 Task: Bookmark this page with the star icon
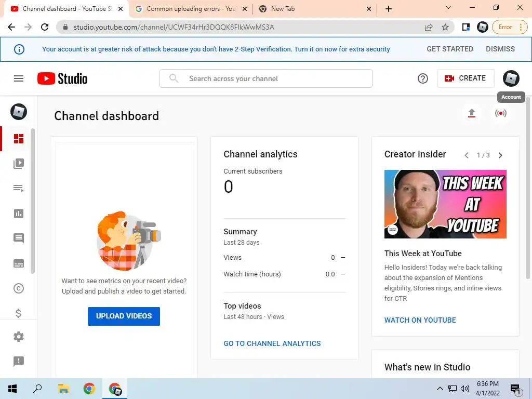445,27
